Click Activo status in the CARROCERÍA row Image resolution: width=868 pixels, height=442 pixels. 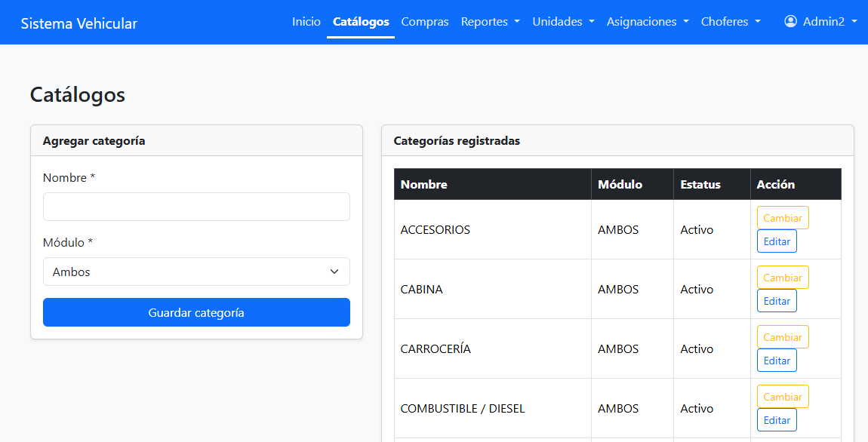[x=712, y=349]
